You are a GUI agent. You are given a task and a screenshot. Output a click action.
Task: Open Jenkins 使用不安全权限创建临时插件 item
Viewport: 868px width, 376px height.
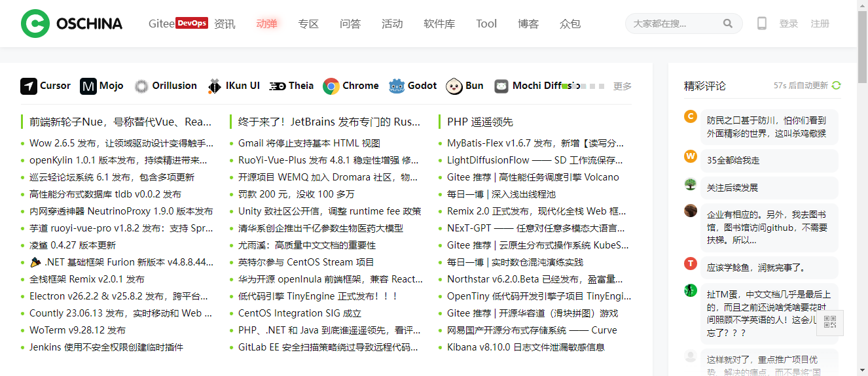tap(106, 347)
